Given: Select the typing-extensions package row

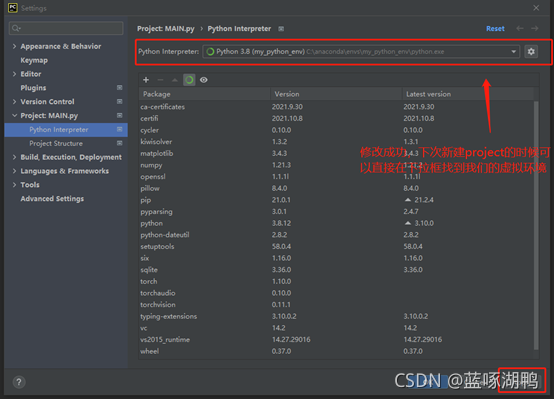Looking at the screenshot, I should 336,316.
